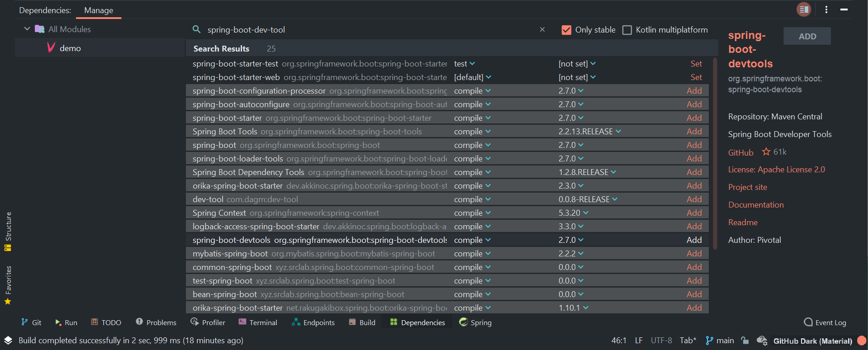The width and height of the screenshot is (868, 350).
Task: Open the Apache License 2.0 link
Action: pos(777,170)
